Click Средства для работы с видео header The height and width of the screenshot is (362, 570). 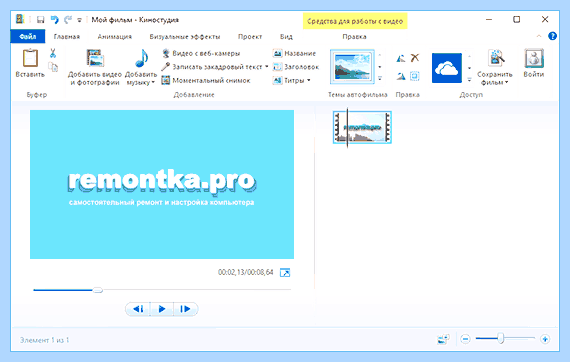point(355,21)
